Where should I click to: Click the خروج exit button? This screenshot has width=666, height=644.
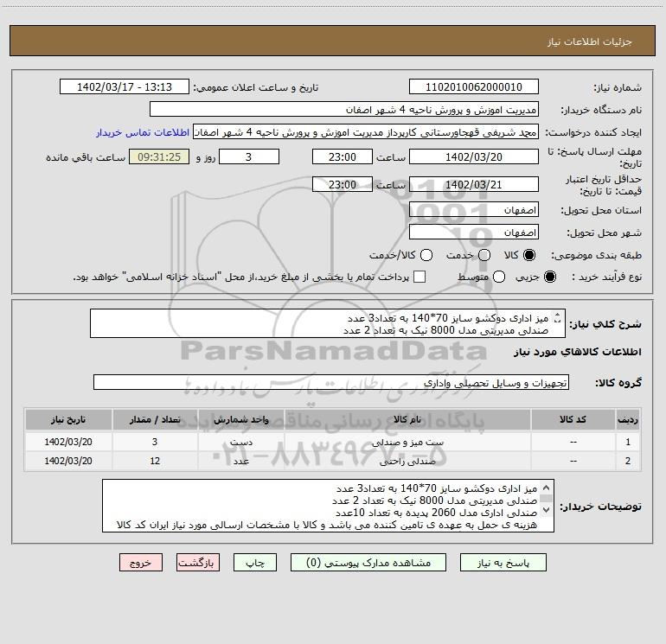141,563
